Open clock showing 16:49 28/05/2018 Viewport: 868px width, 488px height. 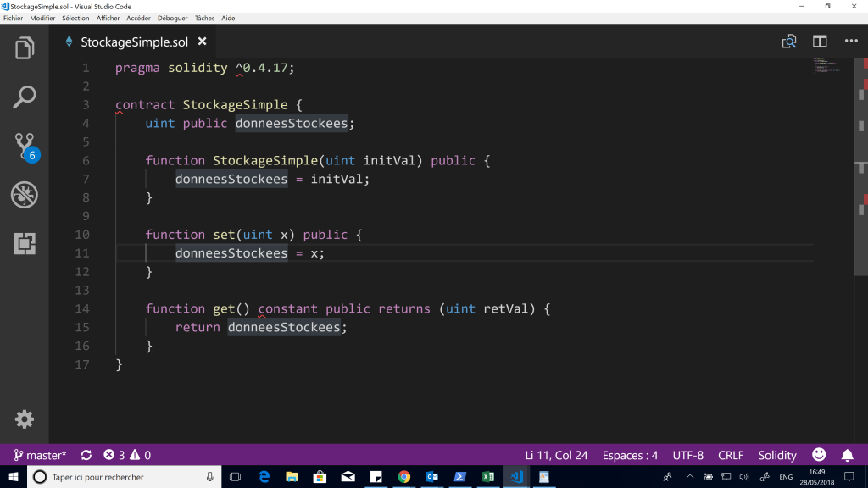(817, 477)
